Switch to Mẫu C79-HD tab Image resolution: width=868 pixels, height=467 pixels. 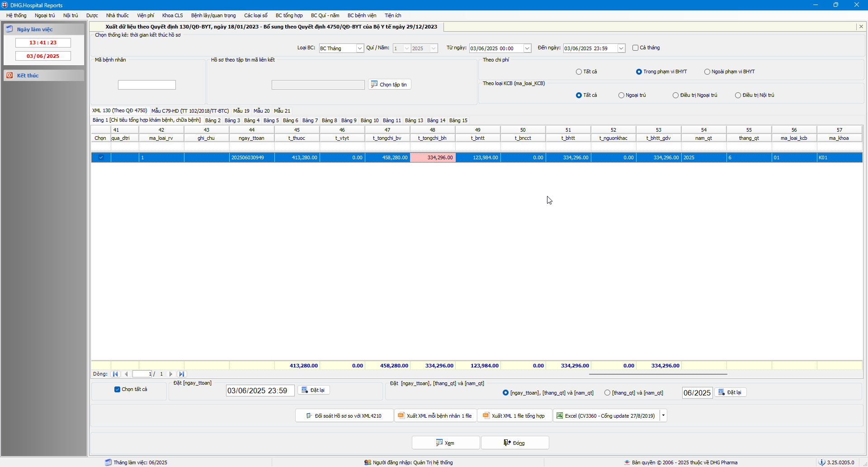click(190, 110)
